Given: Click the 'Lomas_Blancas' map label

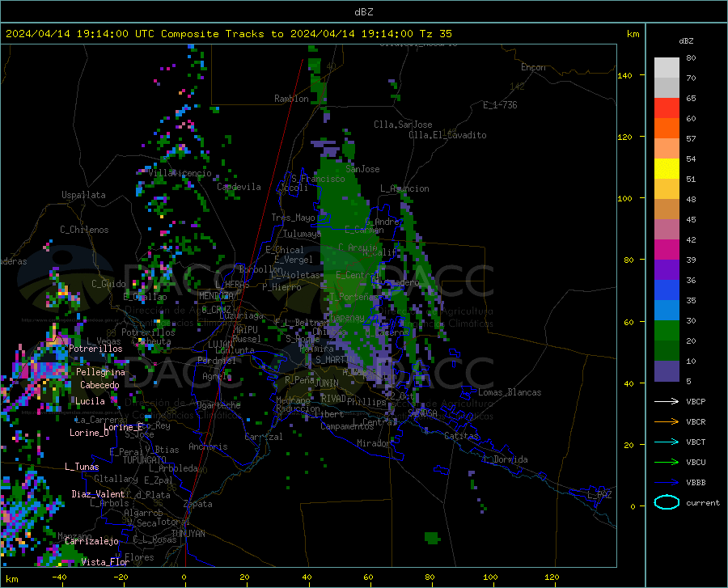Looking at the screenshot, I should pos(510,392).
